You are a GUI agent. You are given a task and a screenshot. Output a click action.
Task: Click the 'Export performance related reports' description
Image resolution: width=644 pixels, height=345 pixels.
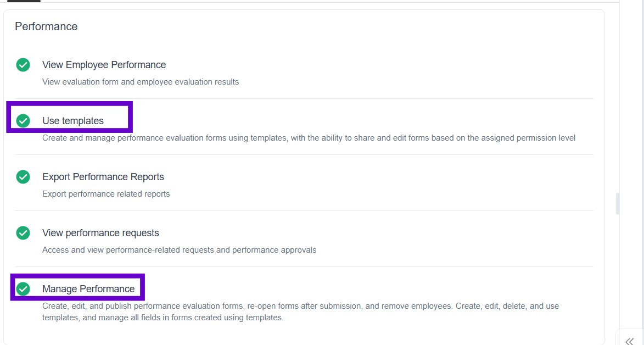point(106,194)
